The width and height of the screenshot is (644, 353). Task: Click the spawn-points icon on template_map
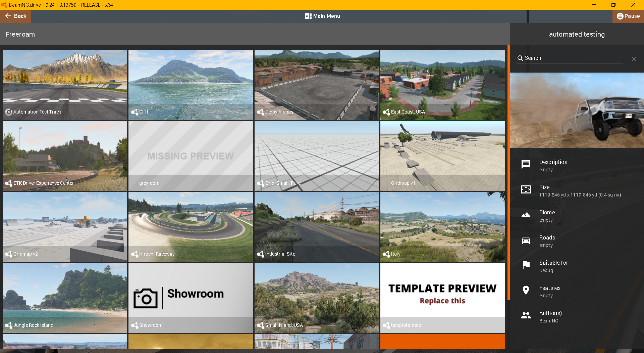pyautogui.click(x=386, y=325)
